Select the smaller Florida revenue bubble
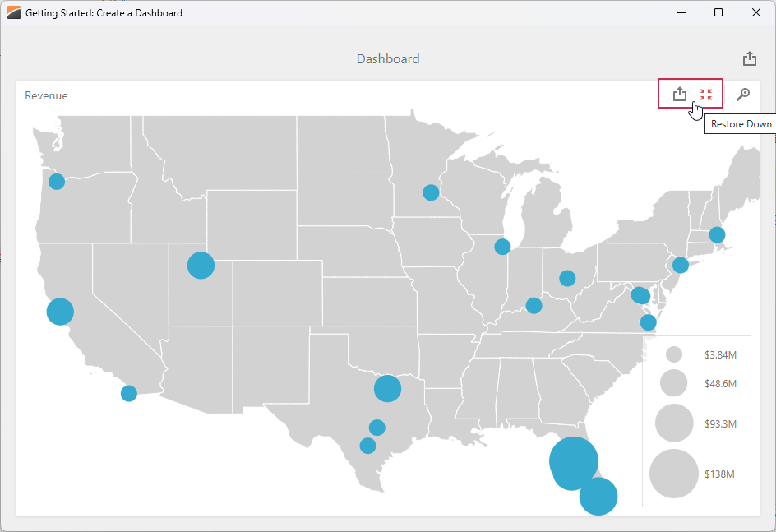 point(598,497)
